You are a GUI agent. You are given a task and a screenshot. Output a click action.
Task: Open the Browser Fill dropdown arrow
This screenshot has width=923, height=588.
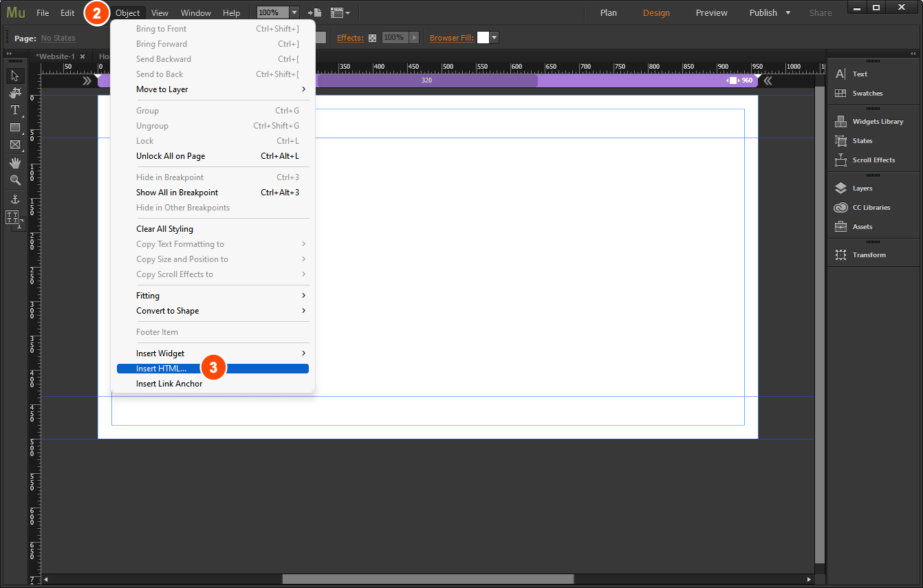click(494, 38)
